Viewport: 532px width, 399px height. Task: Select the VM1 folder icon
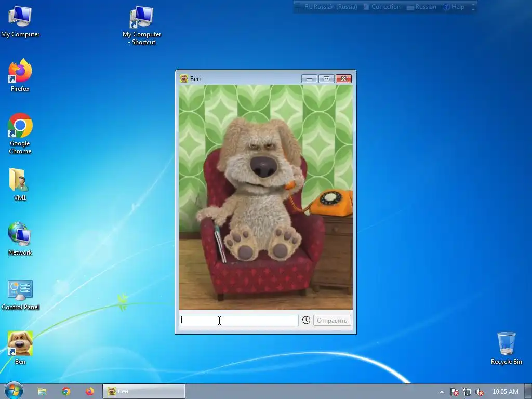pos(20,184)
